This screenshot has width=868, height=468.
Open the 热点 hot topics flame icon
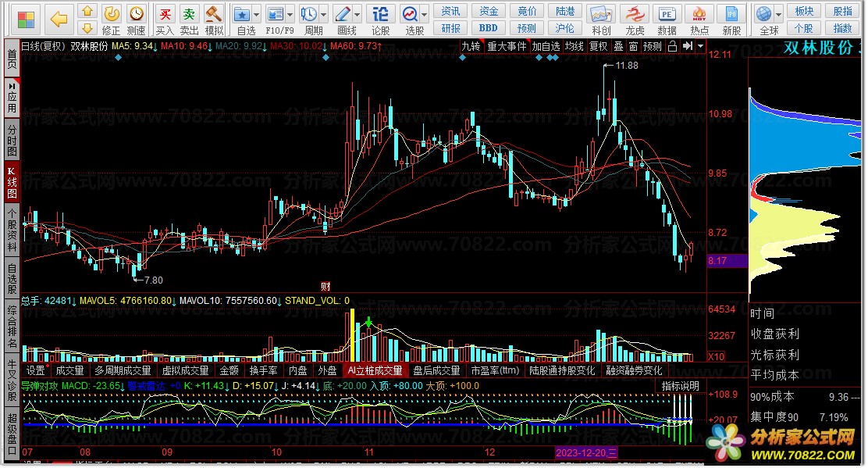699,20
